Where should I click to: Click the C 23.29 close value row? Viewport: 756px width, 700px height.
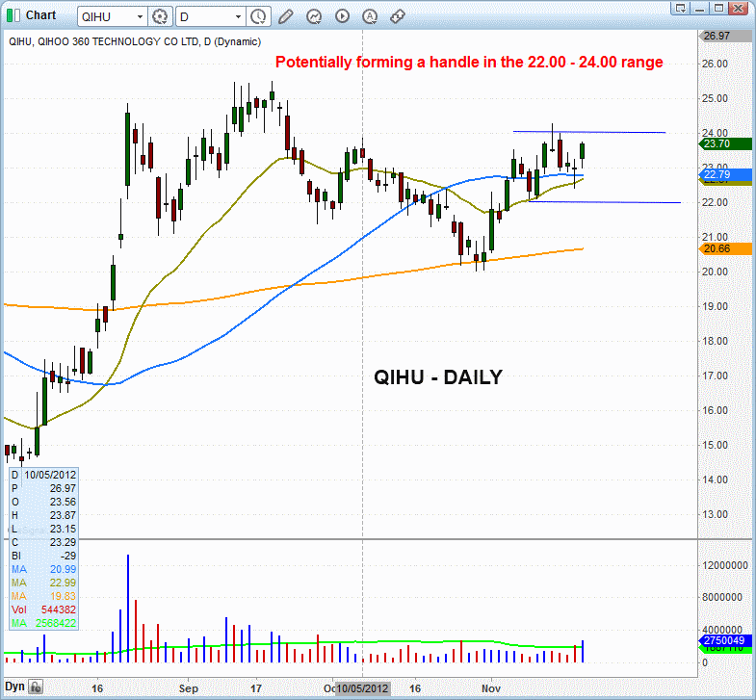point(44,542)
